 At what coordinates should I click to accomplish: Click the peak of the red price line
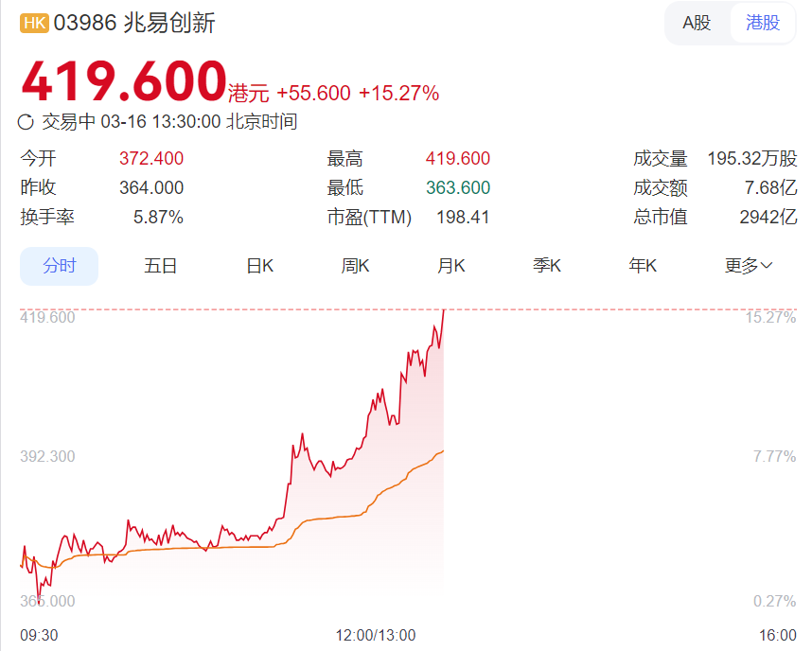[x=443, y=311]
